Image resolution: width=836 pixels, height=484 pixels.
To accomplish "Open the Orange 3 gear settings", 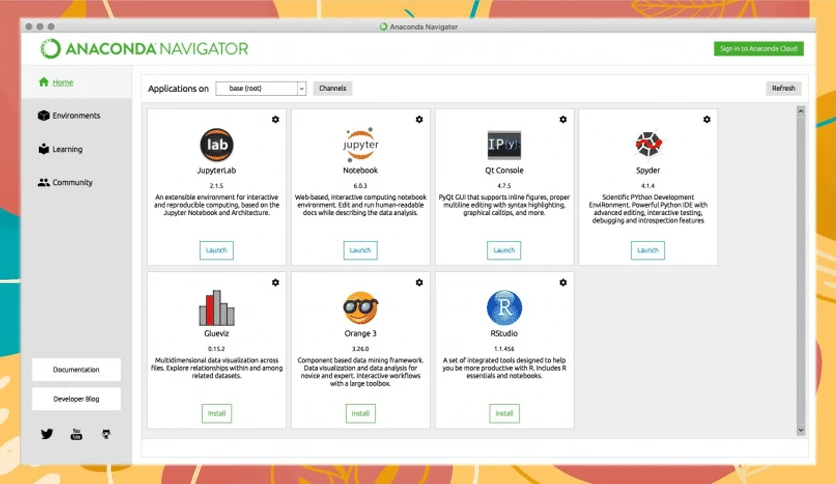I will coord(419,283).
